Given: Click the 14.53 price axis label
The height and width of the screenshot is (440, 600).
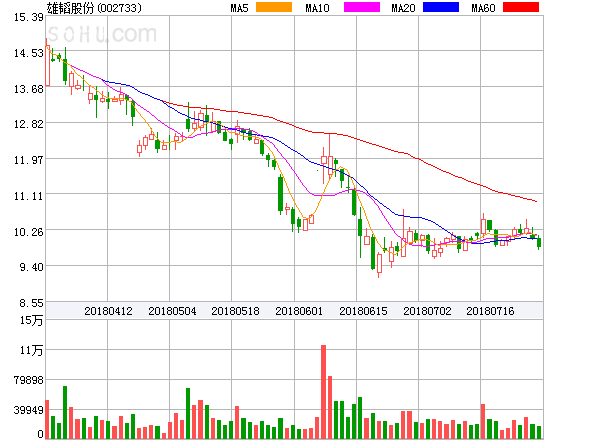Looking at the screenshot, I should (29, 53).
